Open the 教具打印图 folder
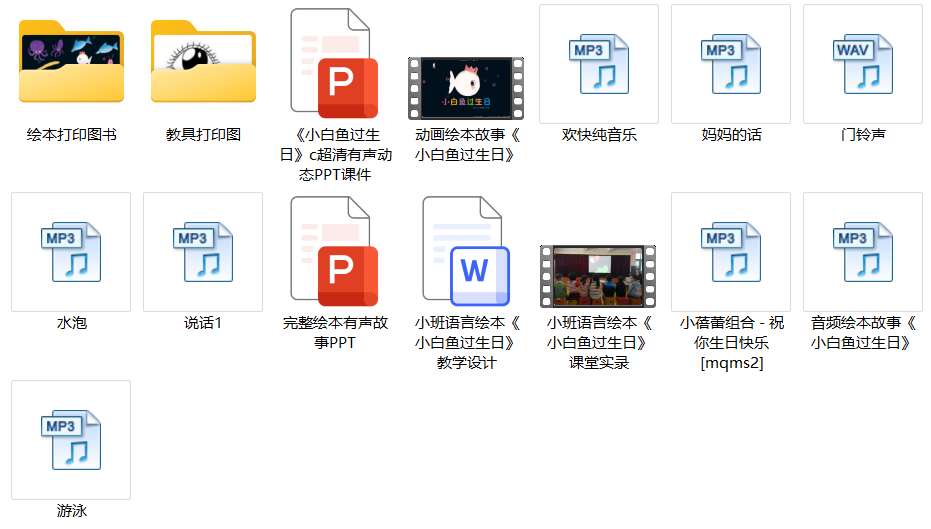 pos(203,62)
